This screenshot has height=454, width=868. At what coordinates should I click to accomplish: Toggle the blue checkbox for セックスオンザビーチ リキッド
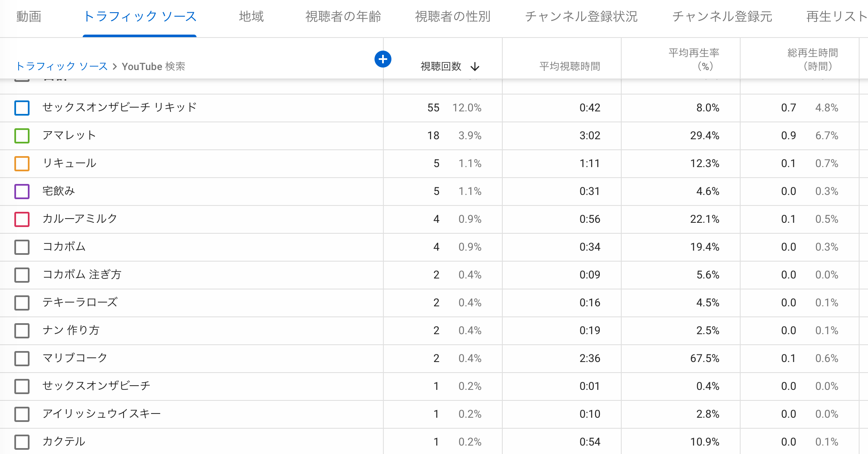click(22, 108)
